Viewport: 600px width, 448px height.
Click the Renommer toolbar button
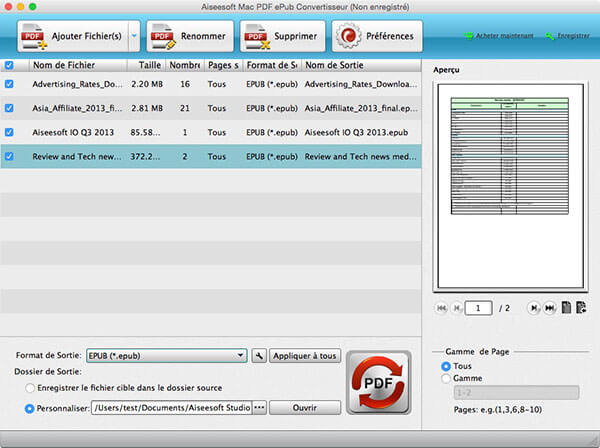coord(188,37)
